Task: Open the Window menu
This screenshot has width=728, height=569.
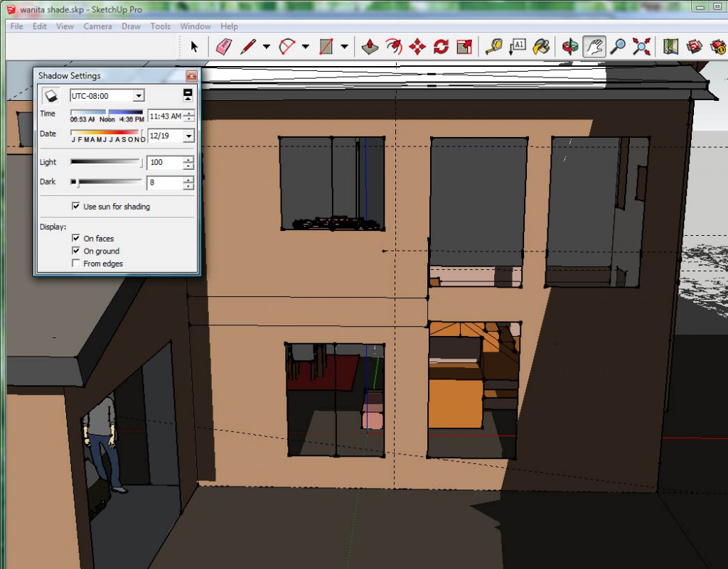Action: point(195,26)
